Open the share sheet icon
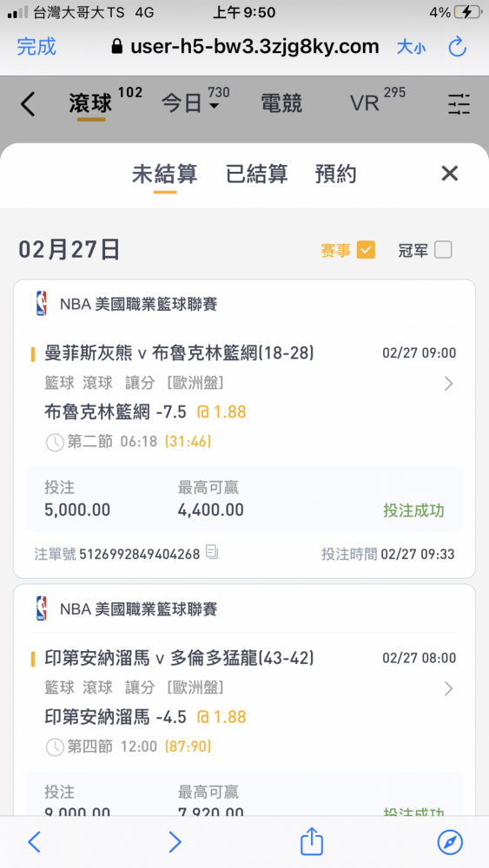The image size is (489, 868). tap(311, 842)
